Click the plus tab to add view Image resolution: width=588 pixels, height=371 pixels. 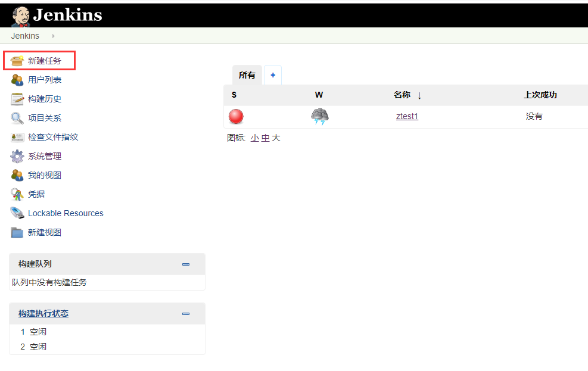pyautogui.click(x=273, y=75)
